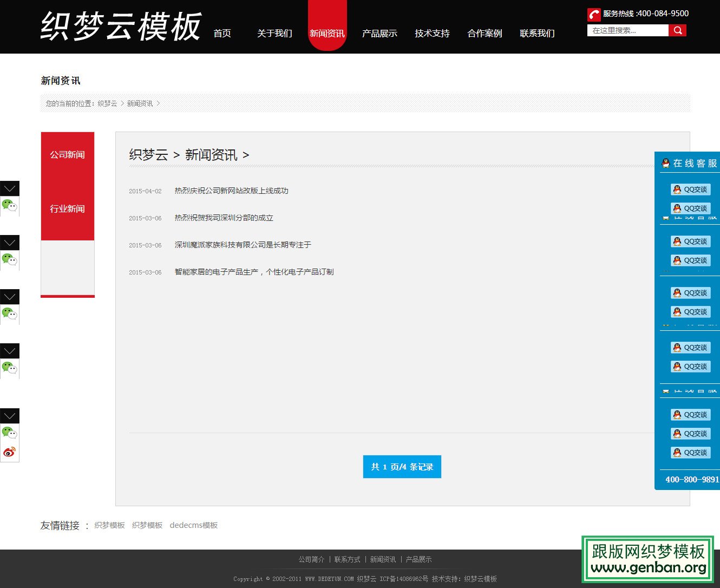Open article 热烈庆祝公司新网站改版上线成功
Image resolution: width=720 pixels, height=588 pixels.
point(231,191)
